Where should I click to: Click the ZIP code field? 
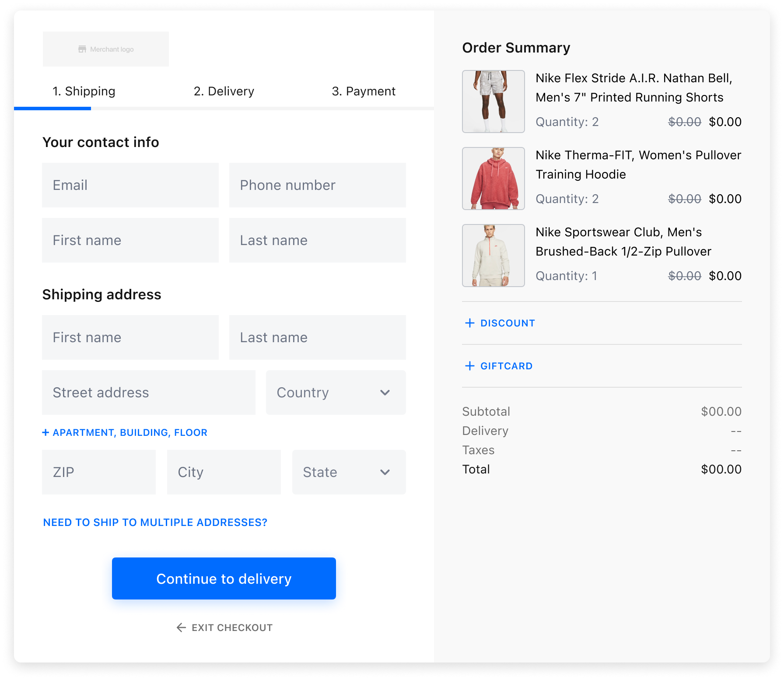(99, 472)
